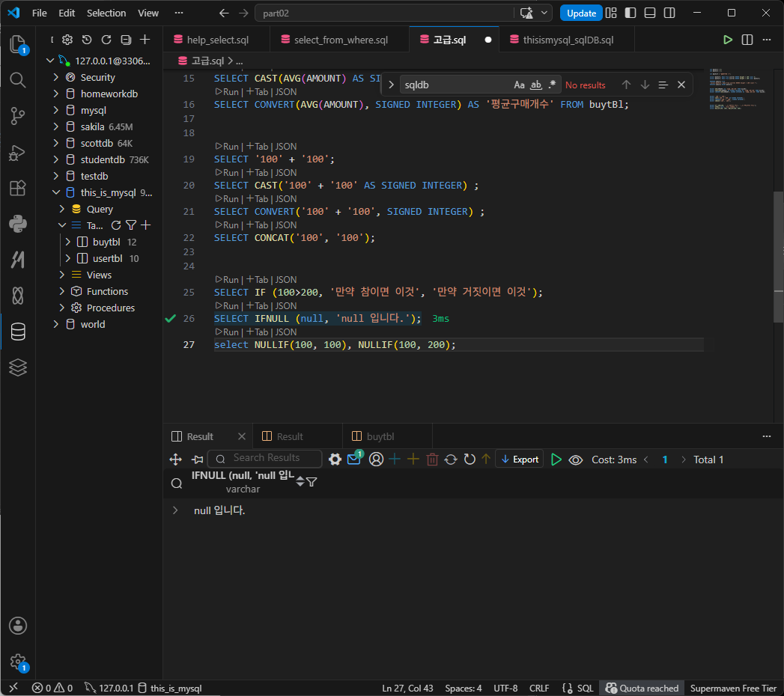Click Quota reached in status bar

[642, 688]
